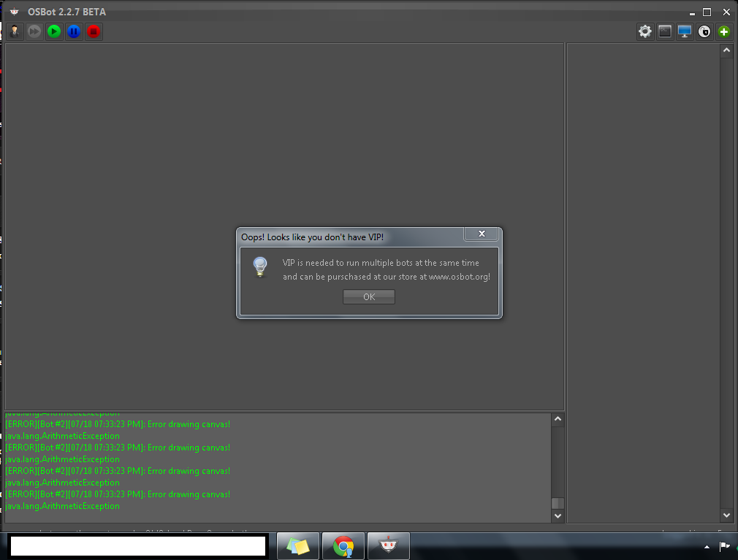Open Google Chrome from the taskbar
Screen dimensions: 738x560
[x=343, y=546]
